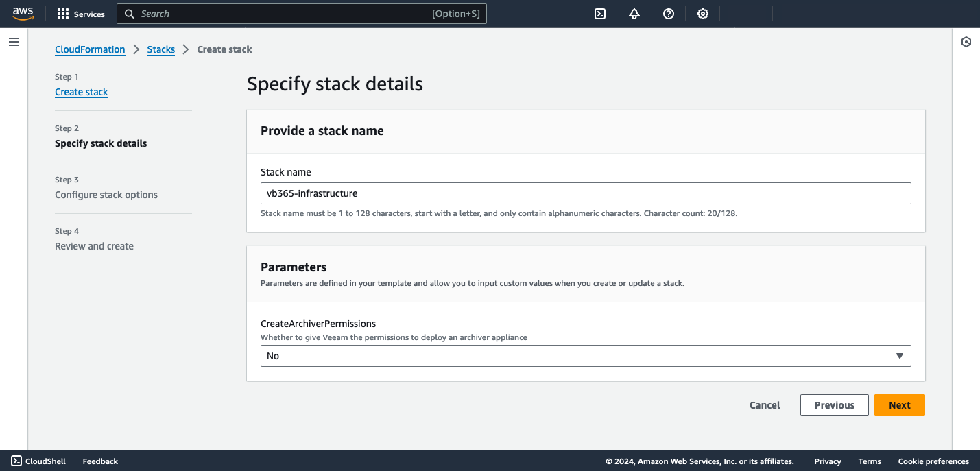Open the account settings gear icon
980x471 pixels.
click(702, 13)
